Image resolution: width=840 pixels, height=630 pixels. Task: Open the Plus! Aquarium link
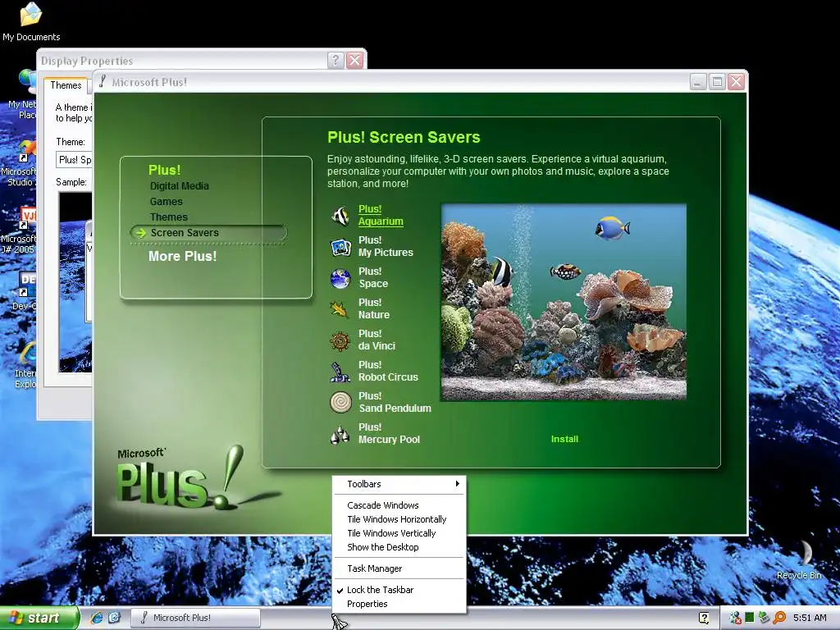click(381, 216)
